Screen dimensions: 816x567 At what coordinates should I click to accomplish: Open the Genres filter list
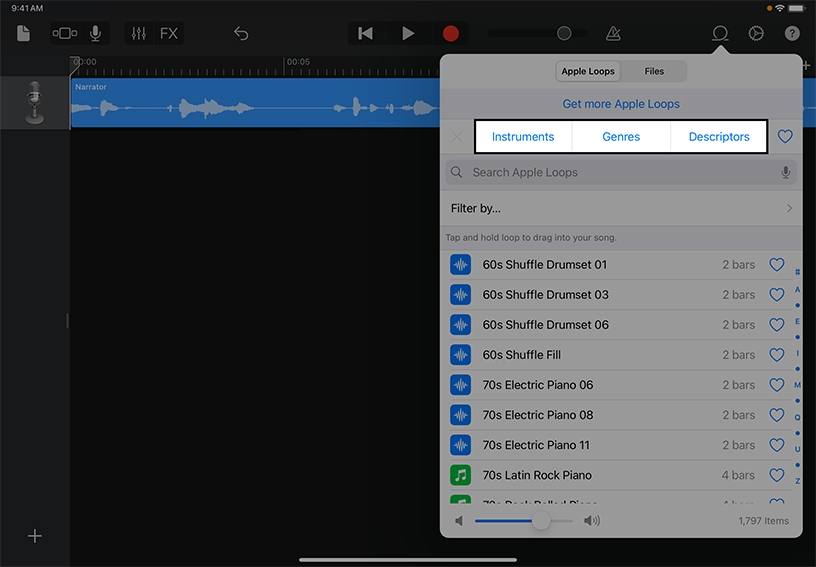click(621, 137)
